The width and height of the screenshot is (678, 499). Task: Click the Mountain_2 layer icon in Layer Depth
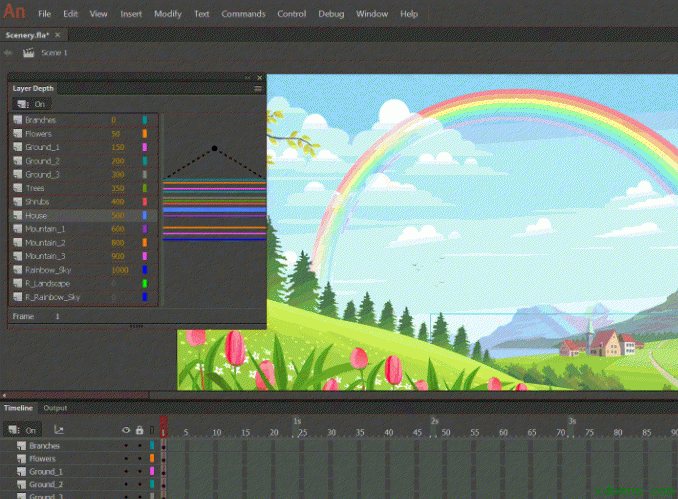(17, 243)
